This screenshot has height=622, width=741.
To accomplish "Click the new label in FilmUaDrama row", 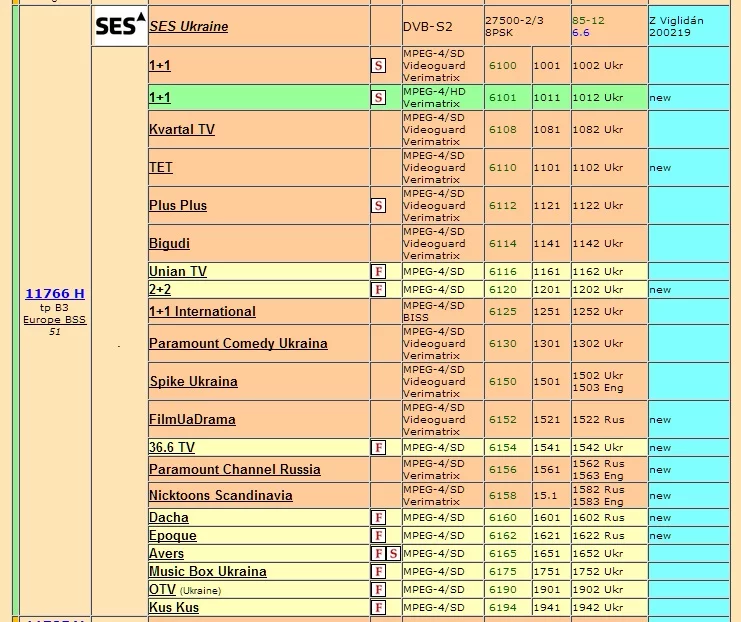I will pyautogui.click(x=660, y=420).
